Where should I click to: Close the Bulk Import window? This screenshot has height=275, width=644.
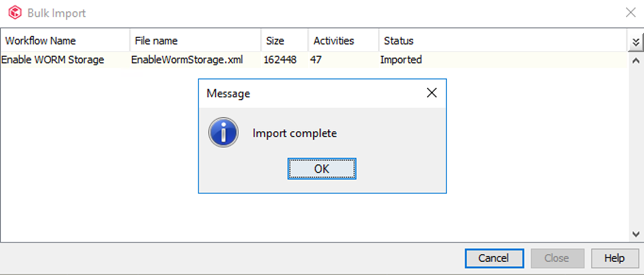[x=630, y=13]
